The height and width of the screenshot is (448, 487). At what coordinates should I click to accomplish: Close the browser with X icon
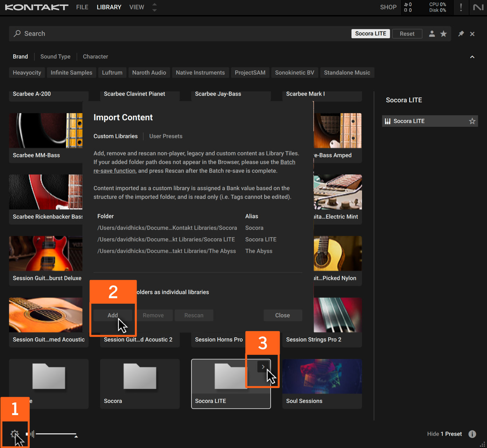pyautogui.click(x=472, y=34)
